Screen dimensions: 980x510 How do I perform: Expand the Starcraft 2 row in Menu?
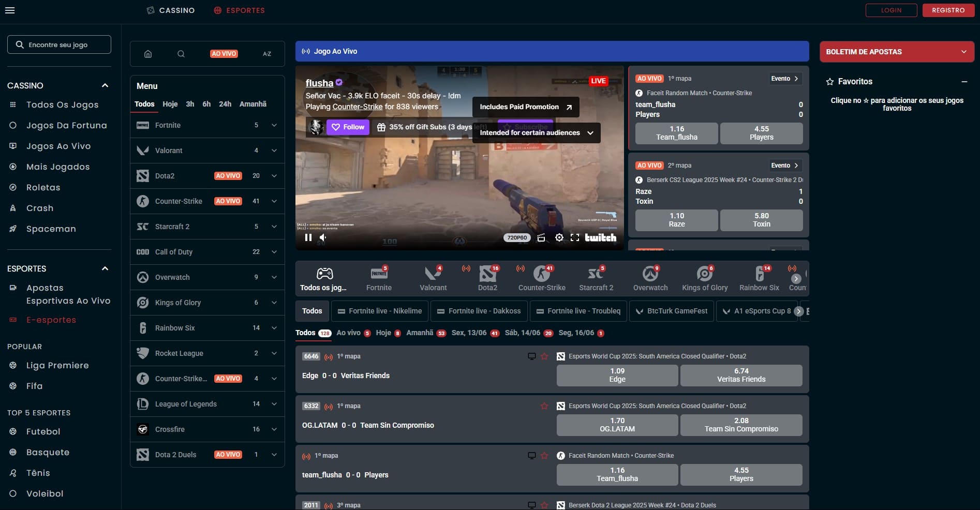(x=274, y=227)
